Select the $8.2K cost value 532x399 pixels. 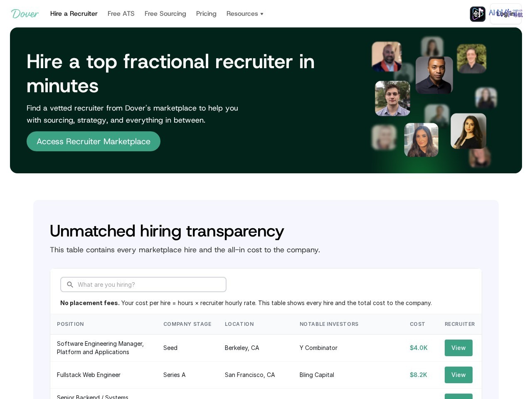419,375
